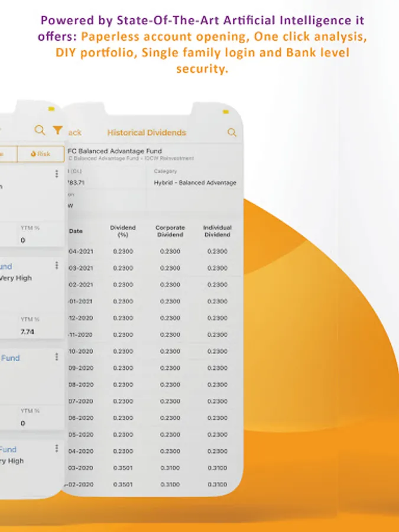Viewport: 399px width, 532px height.
Task: Tap the search icon beside the filter icon
Action: [40, 130]
